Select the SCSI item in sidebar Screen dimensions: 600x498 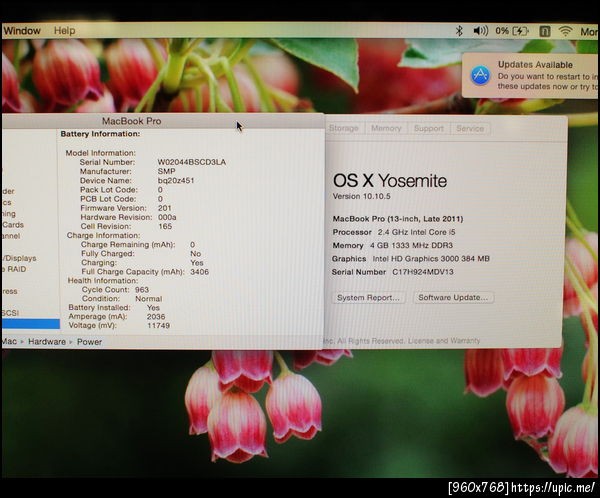(x=10, y=313)
